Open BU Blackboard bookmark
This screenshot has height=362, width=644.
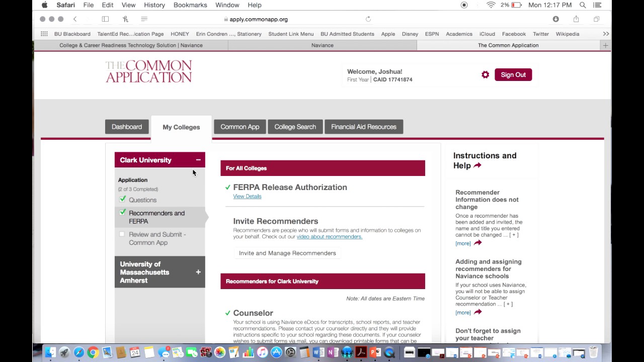coord(72,34)
